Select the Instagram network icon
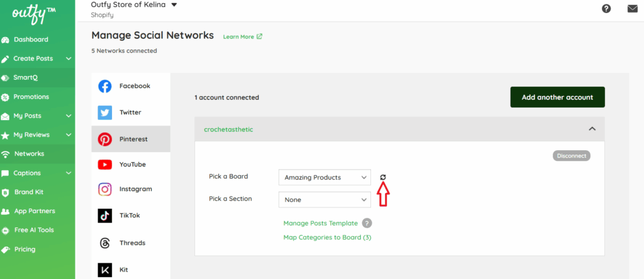The width and height of the screenshot is (644, 279). [105, 189]
